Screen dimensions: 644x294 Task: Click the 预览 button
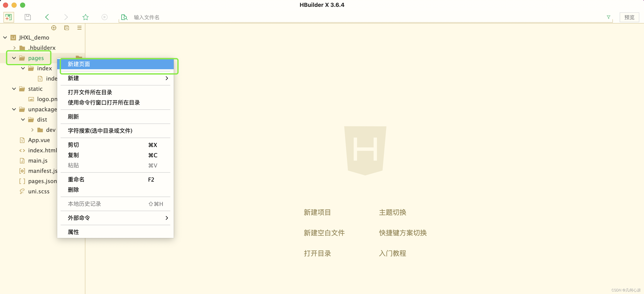point(629,17)
